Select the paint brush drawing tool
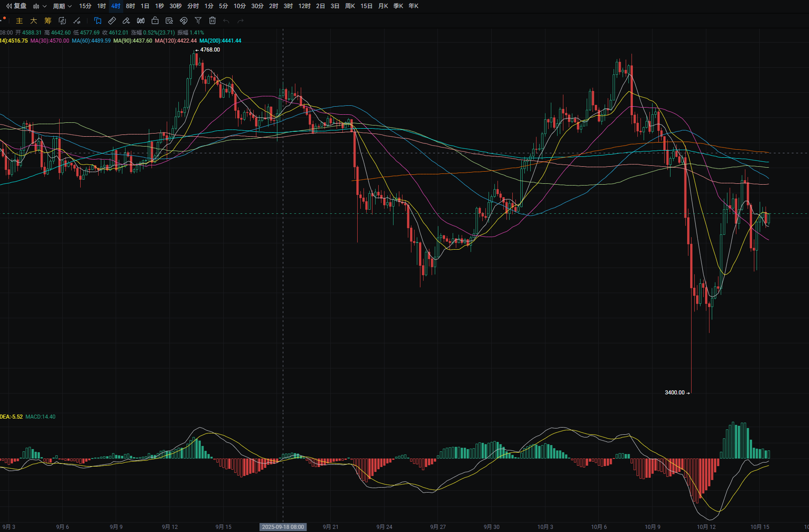This screenshot has width=809, height=532. click(x=126, y=21)
